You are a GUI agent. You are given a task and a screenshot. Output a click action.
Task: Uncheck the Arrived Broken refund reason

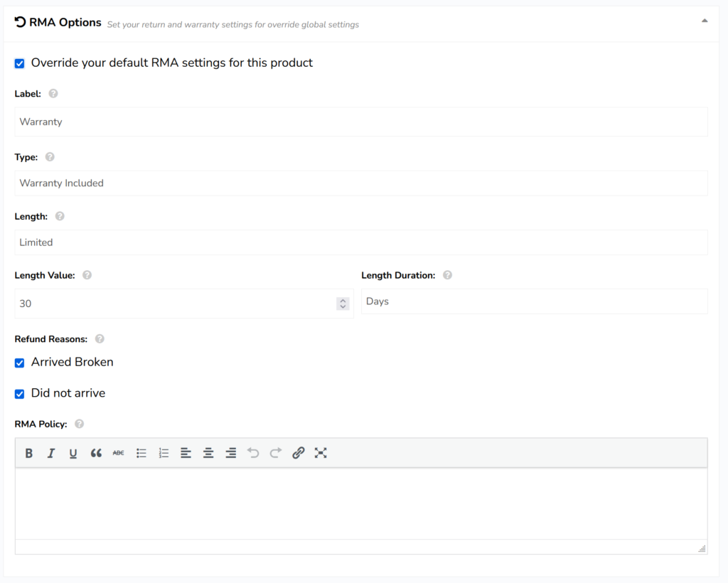[x=20, y=363]
